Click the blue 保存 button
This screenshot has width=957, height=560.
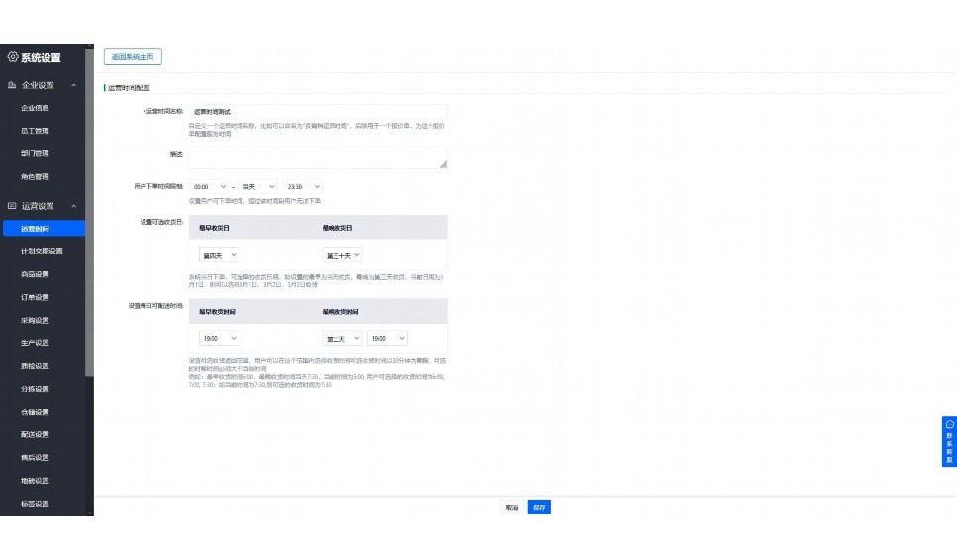tap(538, 507)
